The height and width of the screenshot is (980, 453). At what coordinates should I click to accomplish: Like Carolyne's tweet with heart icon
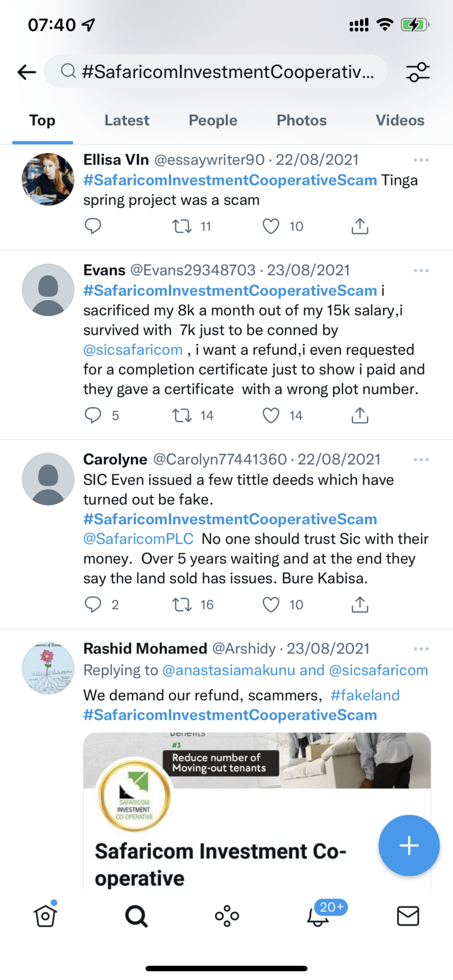point(271,604)
